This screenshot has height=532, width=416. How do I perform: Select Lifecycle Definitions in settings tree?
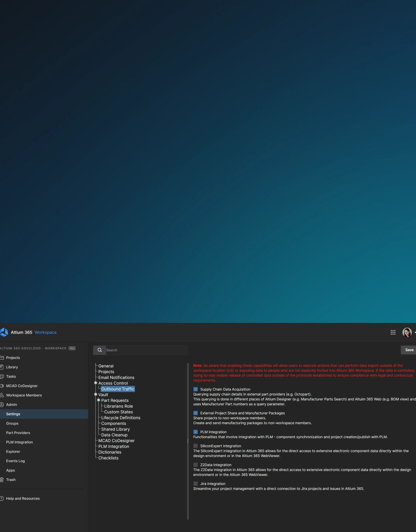(121, 418)
